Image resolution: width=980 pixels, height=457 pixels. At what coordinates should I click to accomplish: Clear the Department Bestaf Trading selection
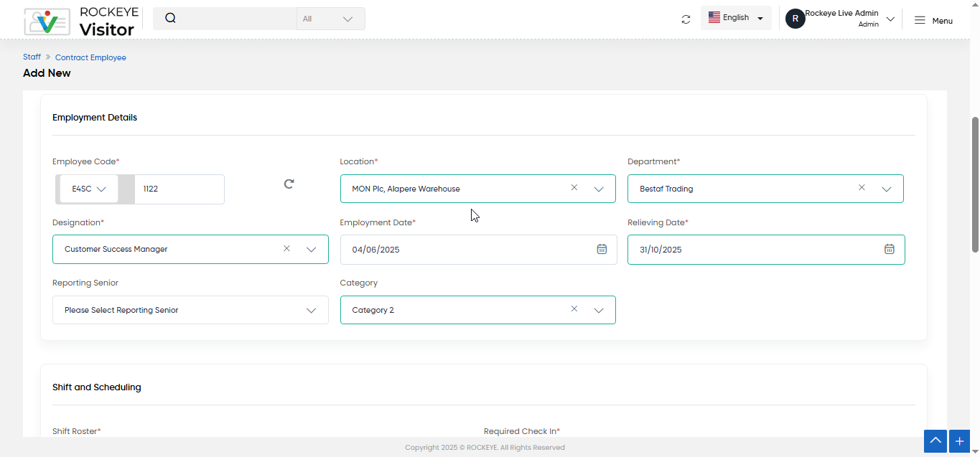coord(862,187)
